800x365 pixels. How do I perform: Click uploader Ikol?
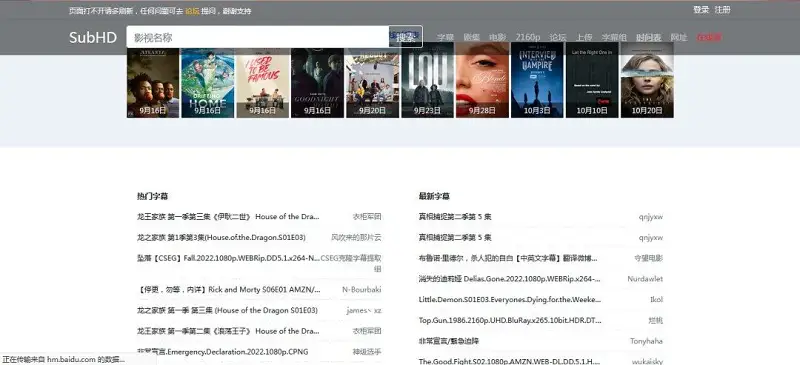pos(656,300)
